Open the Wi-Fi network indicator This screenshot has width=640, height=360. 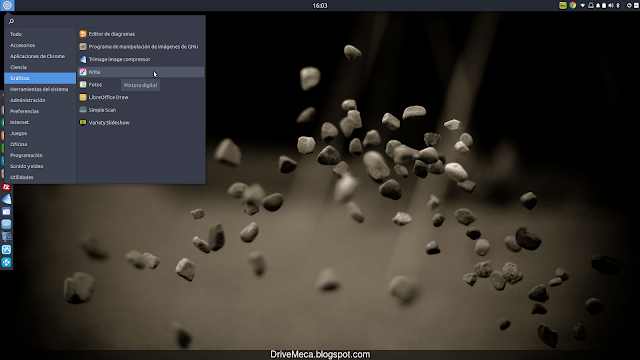582,5
